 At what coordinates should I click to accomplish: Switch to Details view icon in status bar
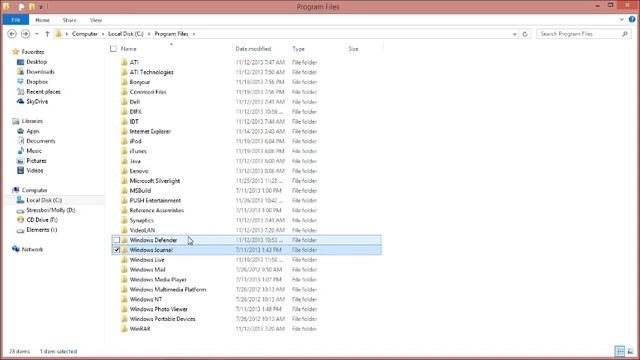tap(620, 351)
